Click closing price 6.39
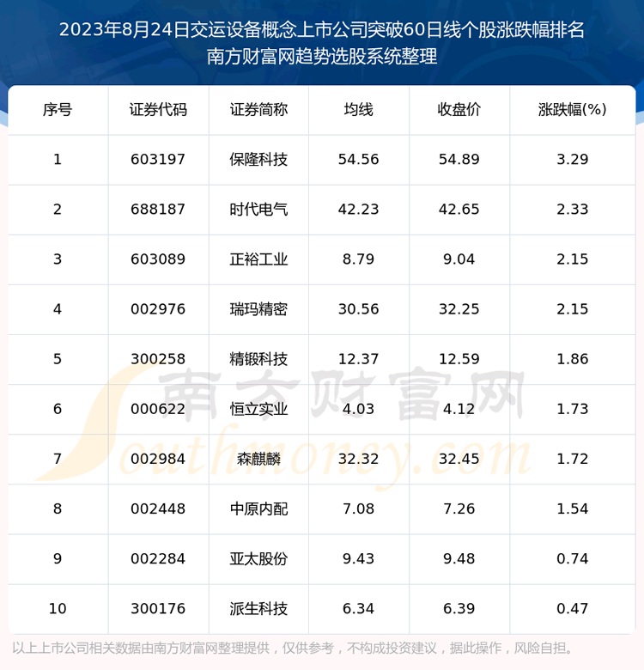Image resolution: width=644 pixels, height=670 pixels. 459,608
